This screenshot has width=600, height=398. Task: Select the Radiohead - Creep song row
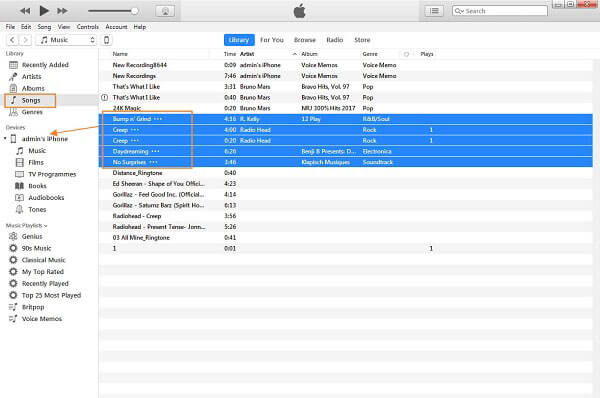coord(346,216)
